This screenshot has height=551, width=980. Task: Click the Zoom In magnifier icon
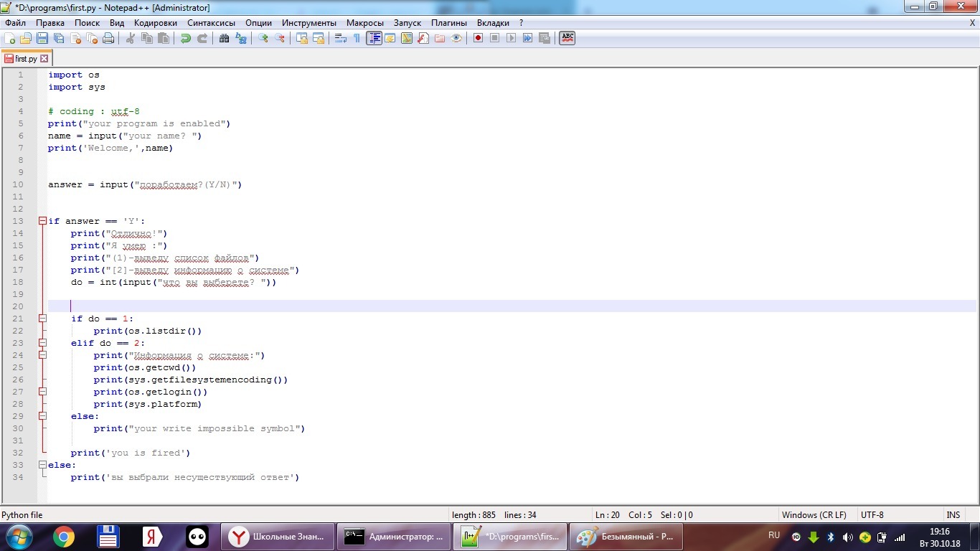point(263,38)
